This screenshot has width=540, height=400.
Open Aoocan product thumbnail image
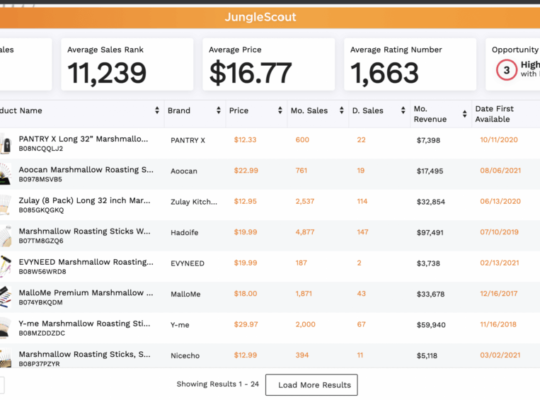click(x=6, y=174)
